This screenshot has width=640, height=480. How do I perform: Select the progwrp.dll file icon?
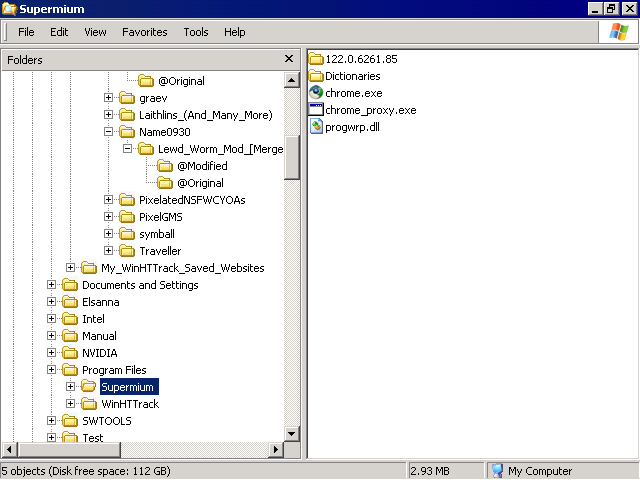(316, 127)
